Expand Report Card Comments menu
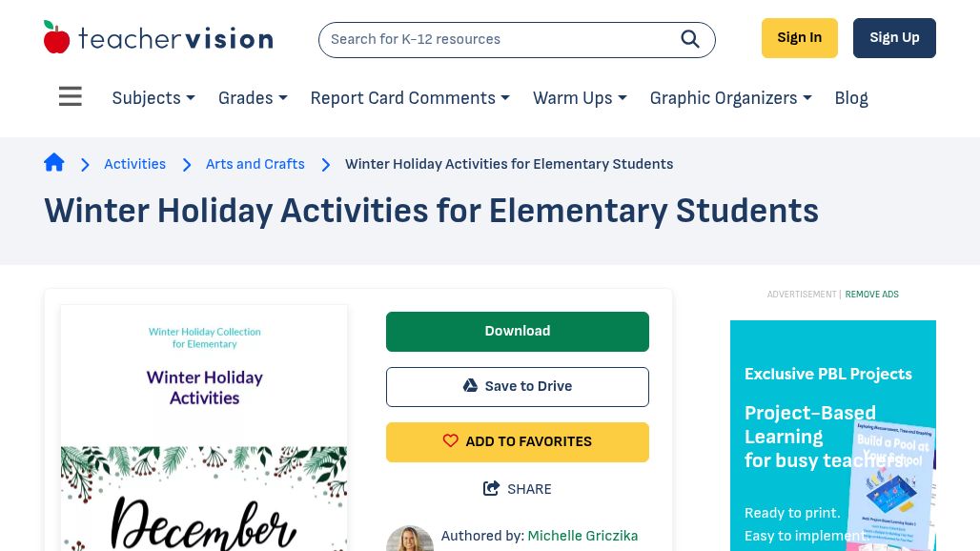The image size is (980, 551). tap(410, 98)
